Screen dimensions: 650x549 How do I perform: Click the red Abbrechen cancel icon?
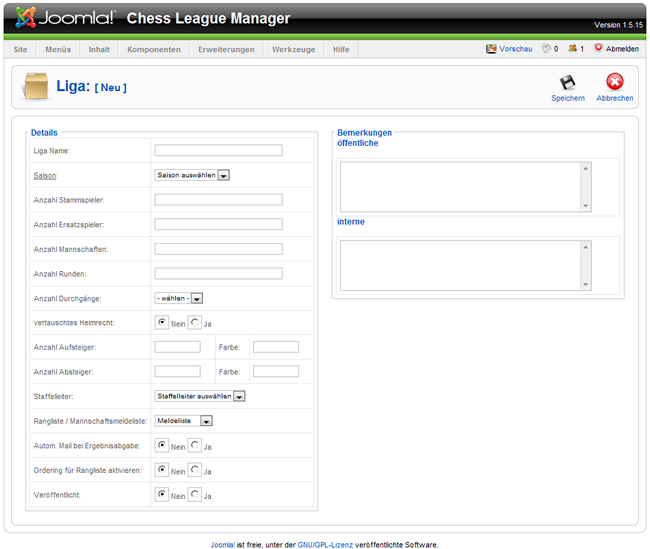point(614,82)
